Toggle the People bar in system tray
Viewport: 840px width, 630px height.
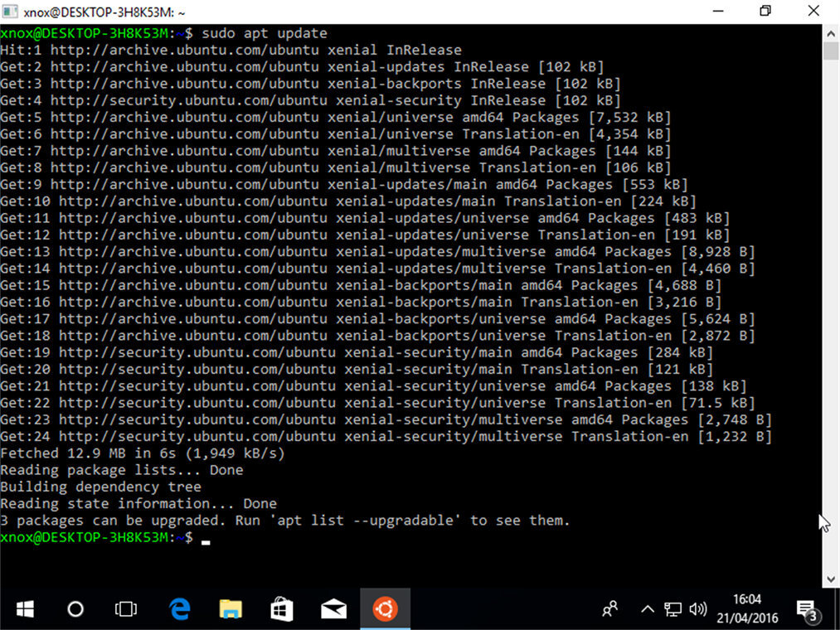[609, 609]
